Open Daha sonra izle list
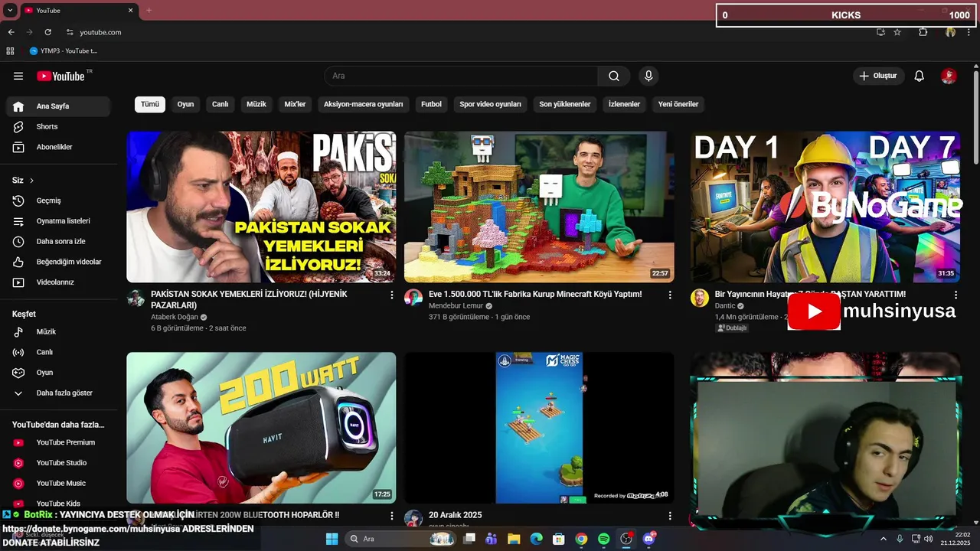 tap(58, 241)
